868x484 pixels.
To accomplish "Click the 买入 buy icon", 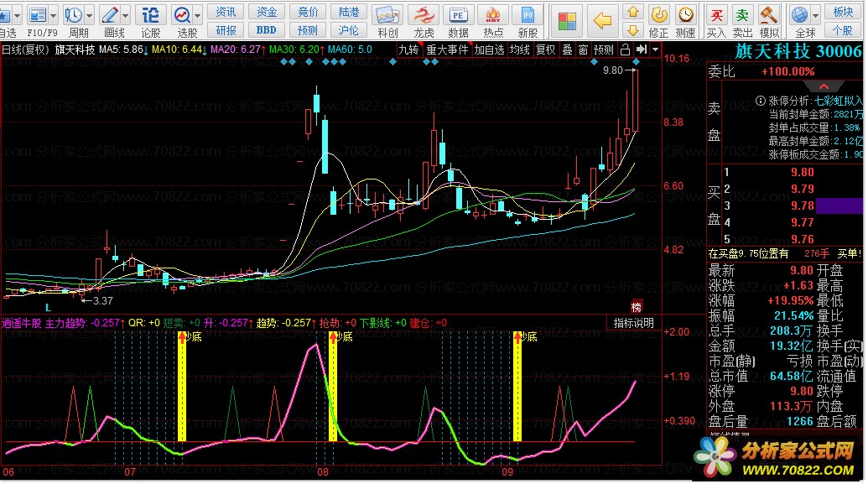I will [716, 15].
